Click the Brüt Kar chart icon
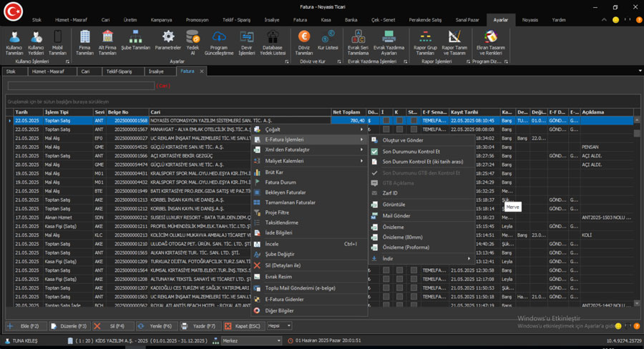Viewport: 644px width, 349px height. pyautogui.click(x=257, y=172)
